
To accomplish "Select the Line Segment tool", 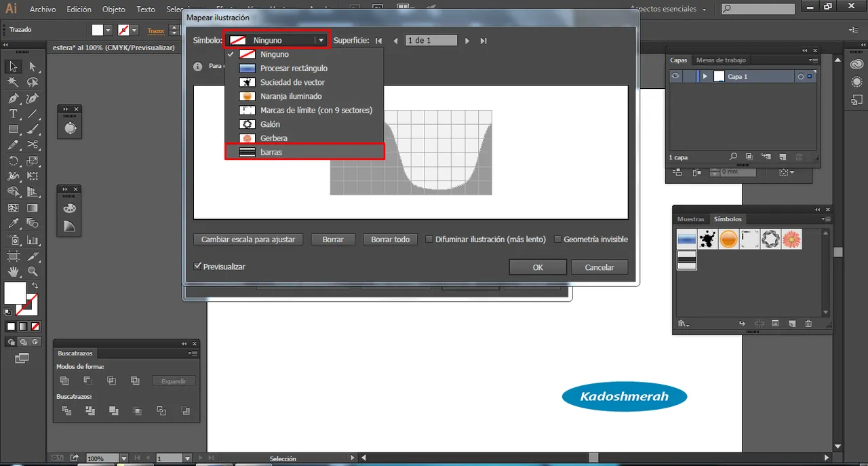I will (32, 114).
